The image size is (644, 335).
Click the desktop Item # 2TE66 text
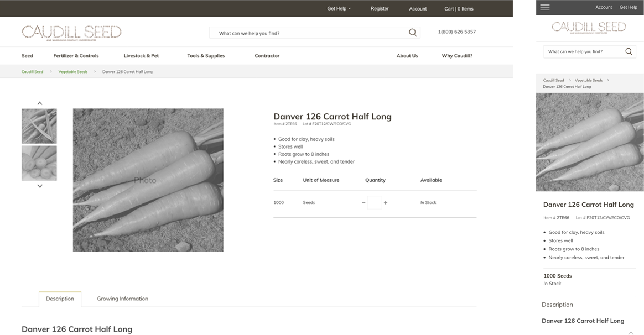coord(285,124)
